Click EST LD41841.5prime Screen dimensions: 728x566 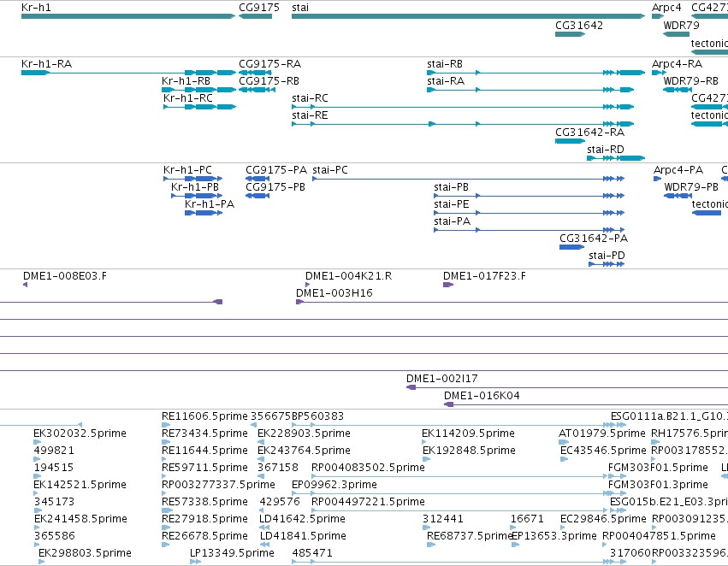264,545
